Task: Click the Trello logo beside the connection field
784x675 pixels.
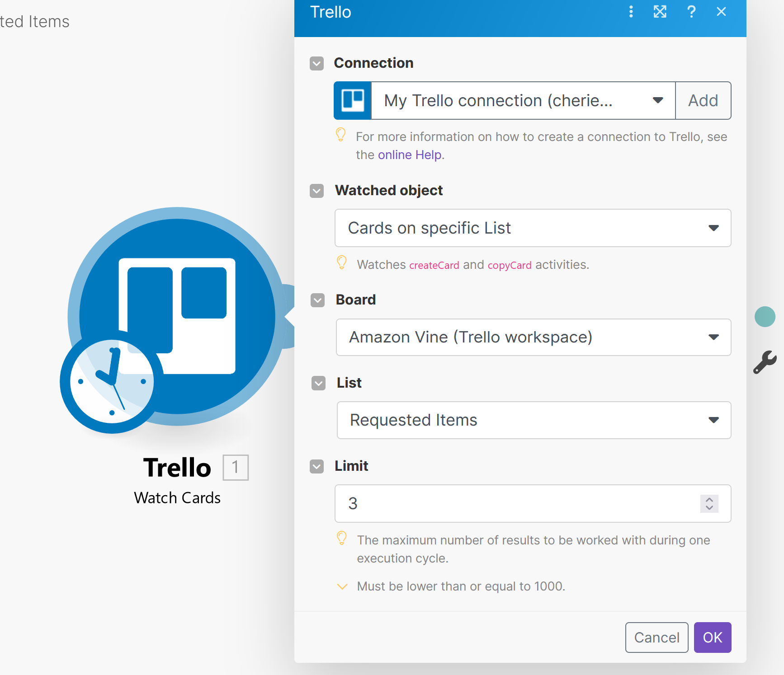Action: point(353,100)
